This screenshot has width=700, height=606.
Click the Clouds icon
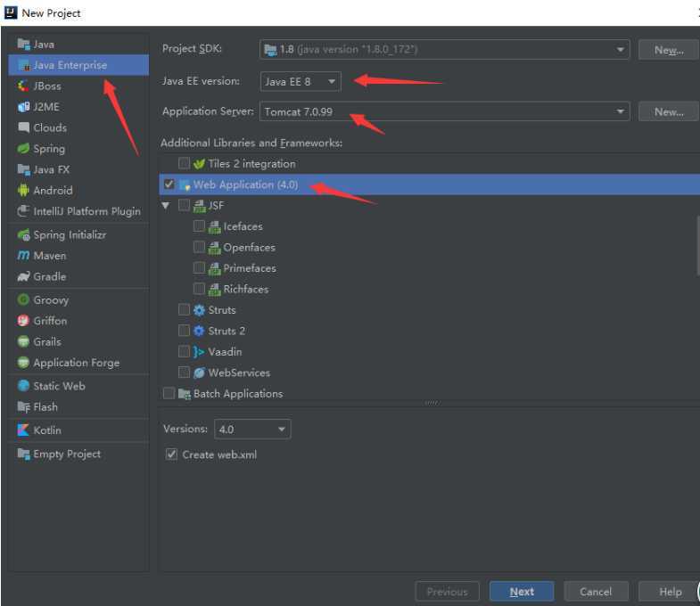23,127
